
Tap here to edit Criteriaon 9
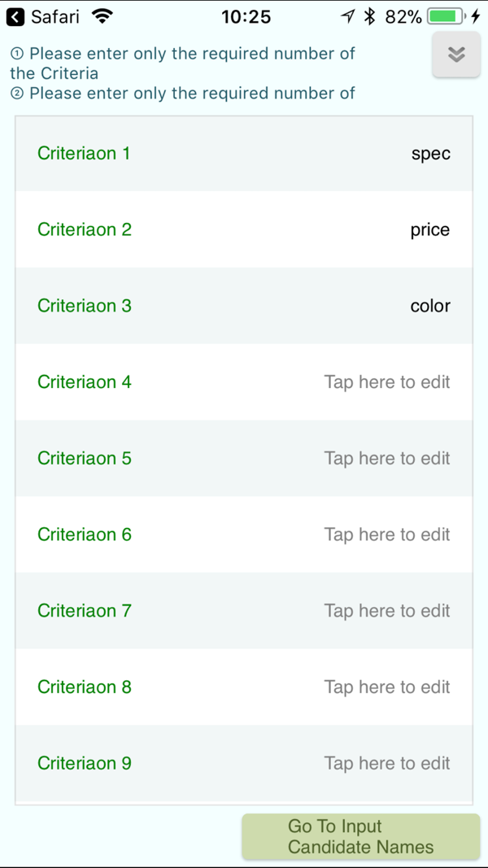coord(387,764)
